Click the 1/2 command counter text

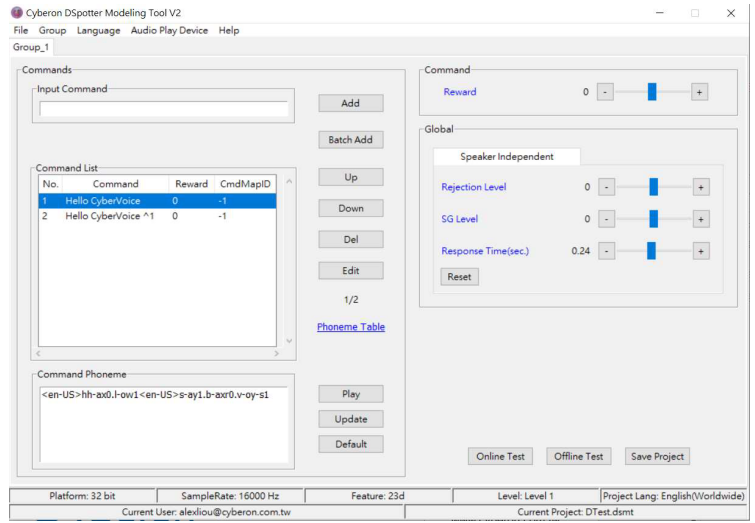[351, 300]
